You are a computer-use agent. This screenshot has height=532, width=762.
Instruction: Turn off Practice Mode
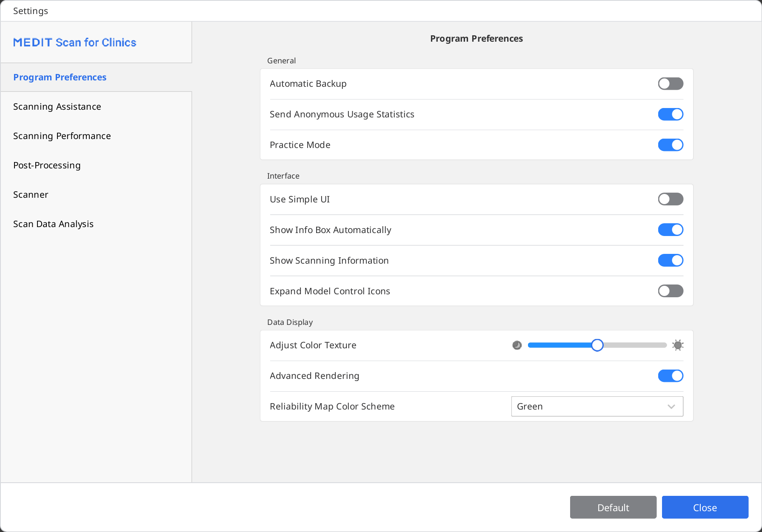671,145
